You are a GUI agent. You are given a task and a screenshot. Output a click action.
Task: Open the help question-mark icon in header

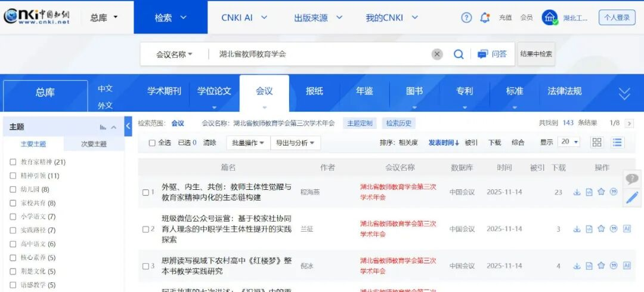click(x=466, y=18)
